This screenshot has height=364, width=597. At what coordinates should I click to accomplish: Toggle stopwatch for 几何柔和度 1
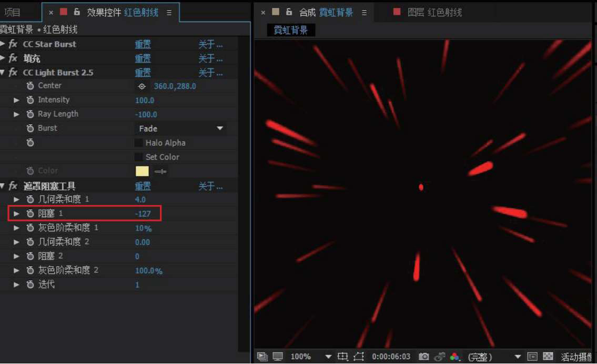(x=31, y=199)
